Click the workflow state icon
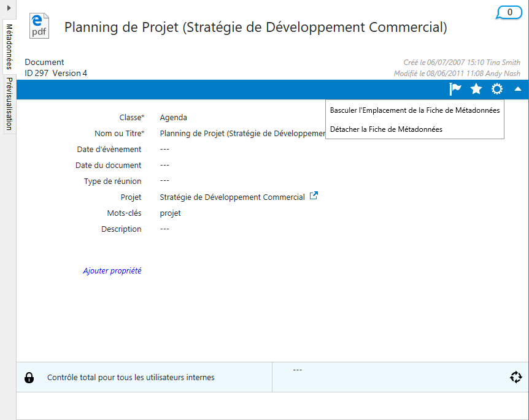Image resolution: width=529 pixels, height=420 pixels. point(515,377)
